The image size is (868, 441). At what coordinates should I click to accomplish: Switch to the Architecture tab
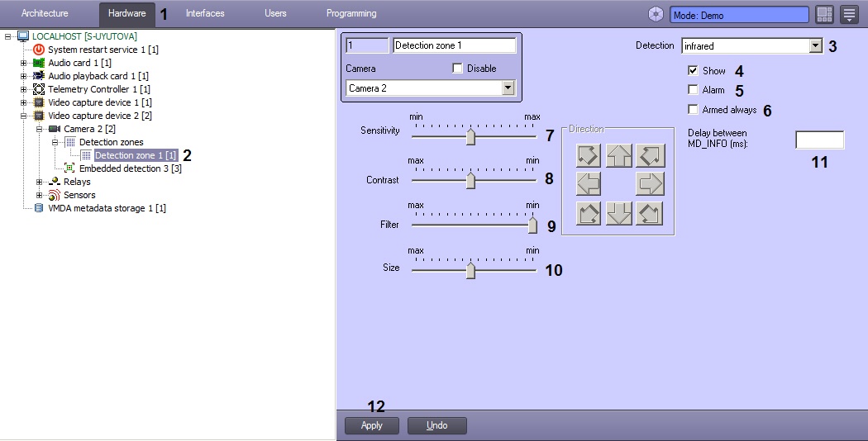coord(45,13)
